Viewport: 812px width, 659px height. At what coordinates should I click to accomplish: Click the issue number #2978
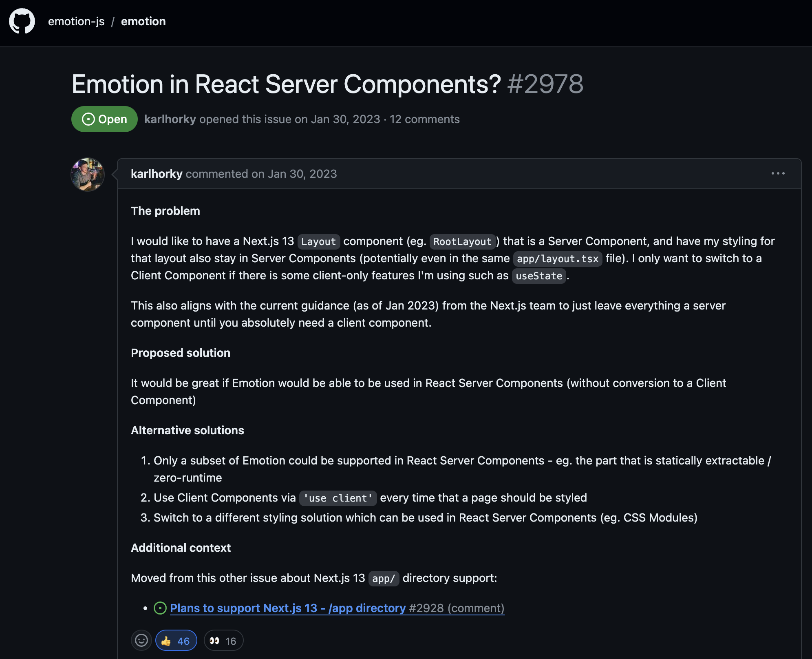coord(545,84)
